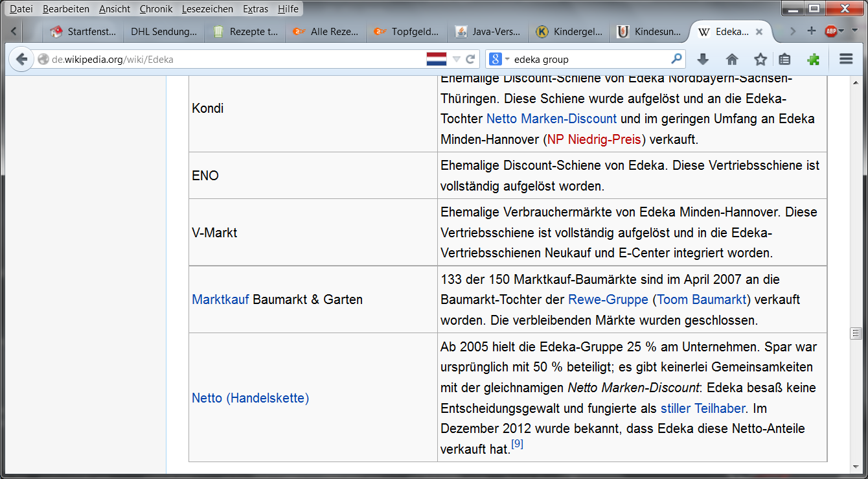Click the browser back arrow button
868x479 pixels.
(x=21, y=59)
